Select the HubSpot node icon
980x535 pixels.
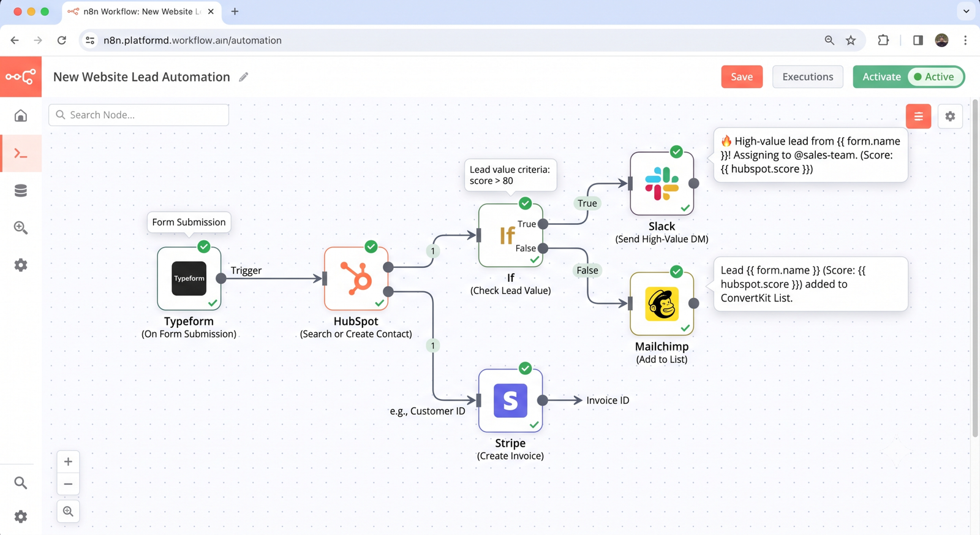pos(356,278)
